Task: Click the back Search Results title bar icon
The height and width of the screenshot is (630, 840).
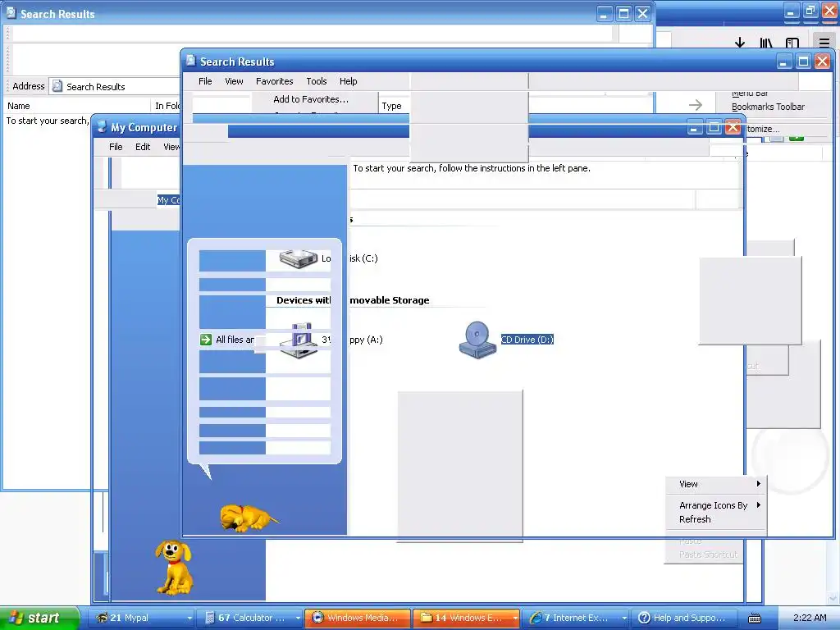Action: pyautogui.click(x=11, y=13)
